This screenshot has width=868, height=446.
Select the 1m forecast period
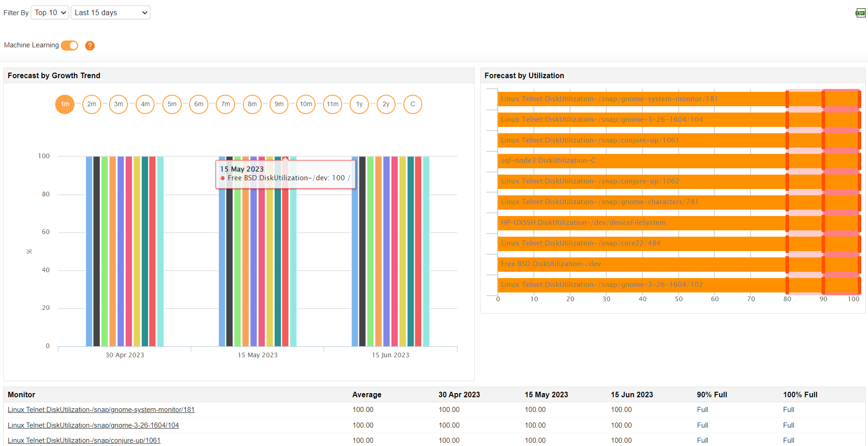64,104
